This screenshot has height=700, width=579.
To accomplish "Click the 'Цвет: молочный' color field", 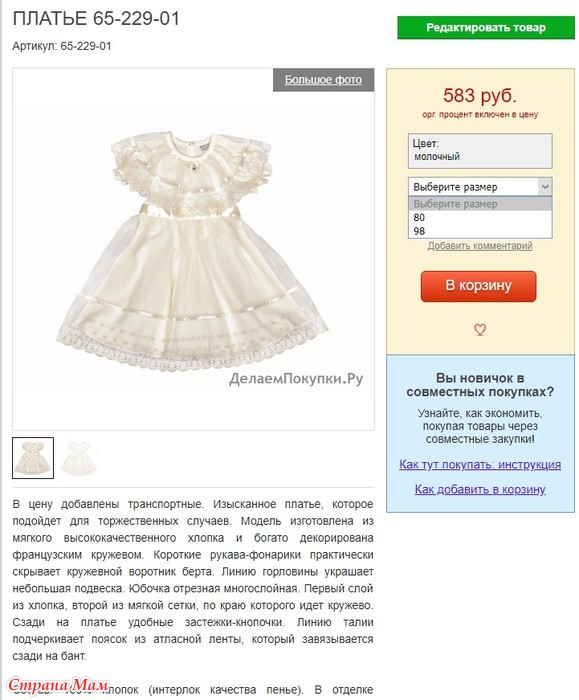I will pos(480,151).
